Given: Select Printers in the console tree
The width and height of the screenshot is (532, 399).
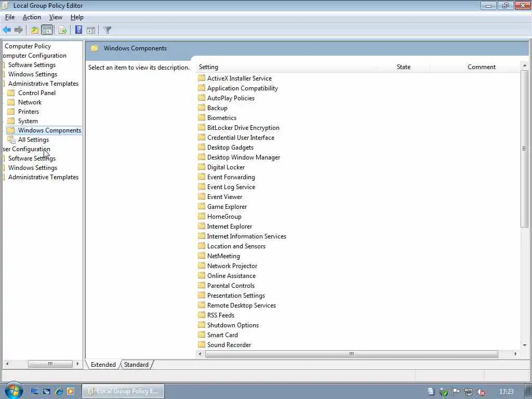Looking at the screenshot, I should point(29,111).
